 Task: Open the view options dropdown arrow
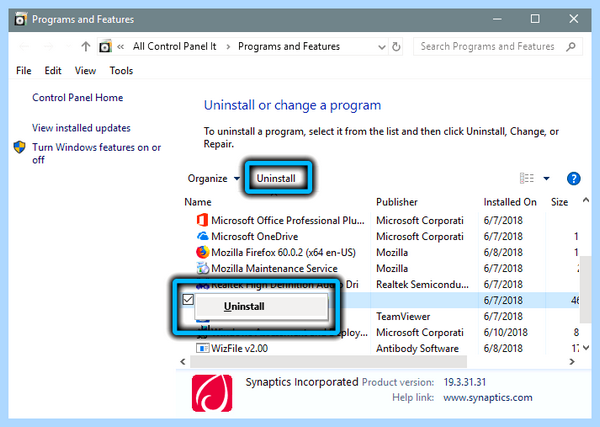(x=546, y=179)
